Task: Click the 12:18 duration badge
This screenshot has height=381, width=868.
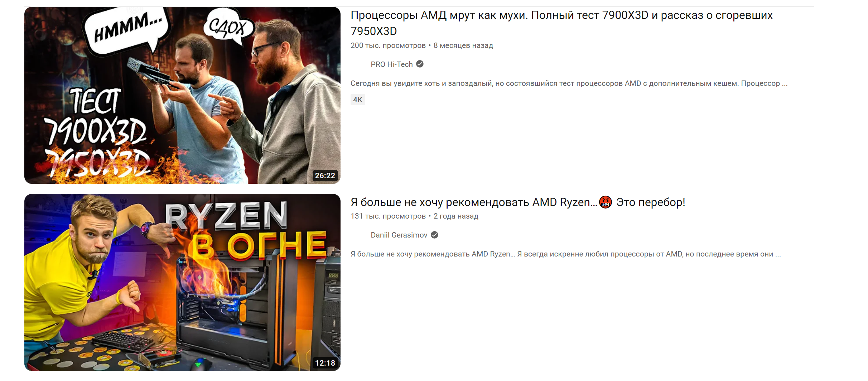Action: click(325, 363)
